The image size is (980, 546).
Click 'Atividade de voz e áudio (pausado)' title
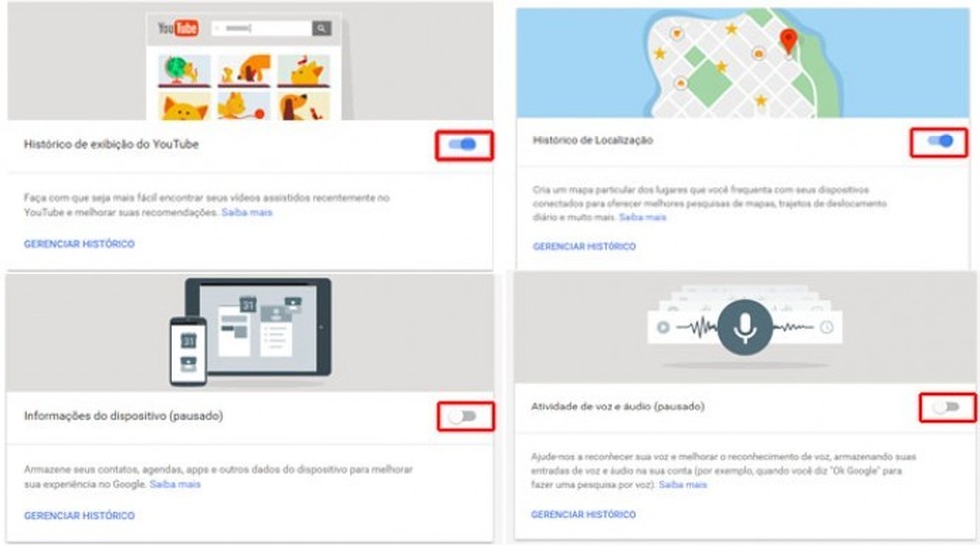point(617,407)
